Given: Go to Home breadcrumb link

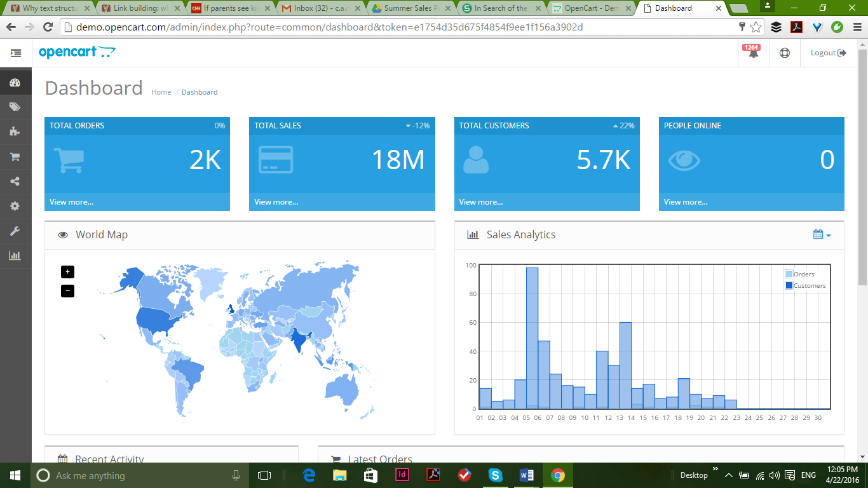Looking at the screenshot, I should 161,92.
